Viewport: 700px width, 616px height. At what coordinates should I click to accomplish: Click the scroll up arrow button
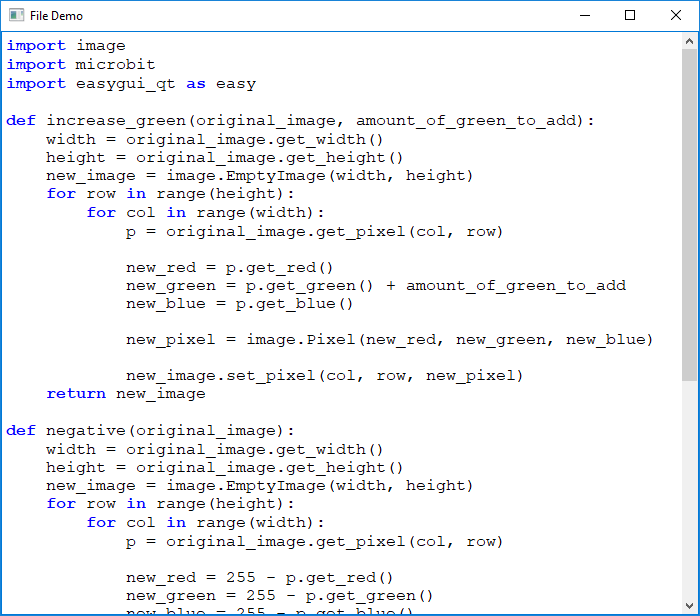(689, 41)
